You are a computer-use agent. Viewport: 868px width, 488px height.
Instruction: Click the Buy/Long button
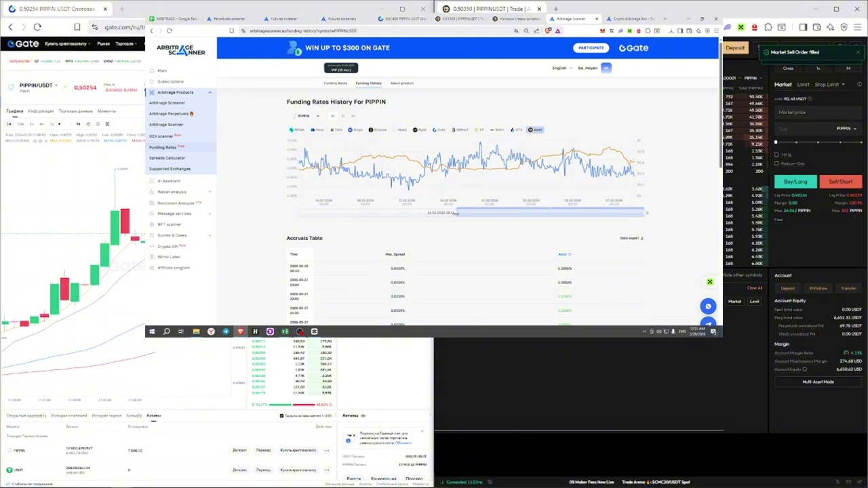(x=795, y=182)
